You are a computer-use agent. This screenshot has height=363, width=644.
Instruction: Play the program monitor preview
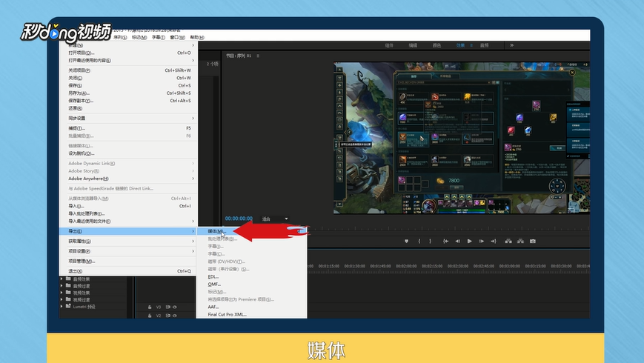click(x=469, y=241)
